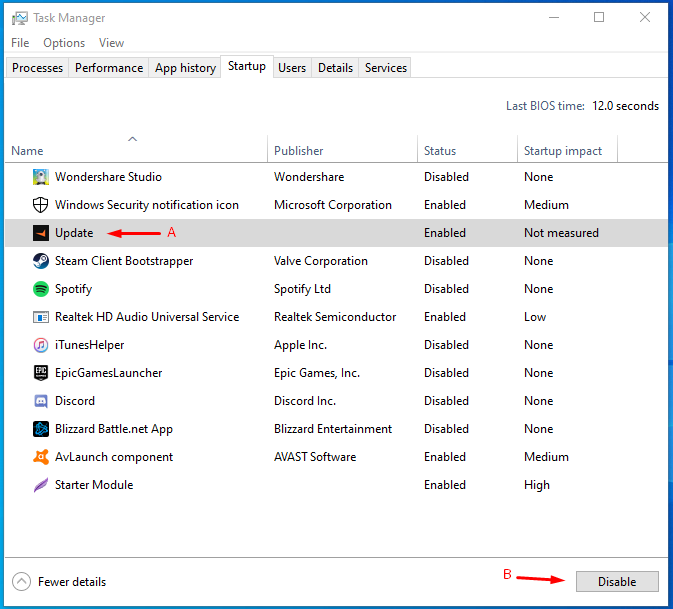This screenshot has width=673, height=609.
Task: Click the Wondershare Studio icon
Action: point(40,177)
